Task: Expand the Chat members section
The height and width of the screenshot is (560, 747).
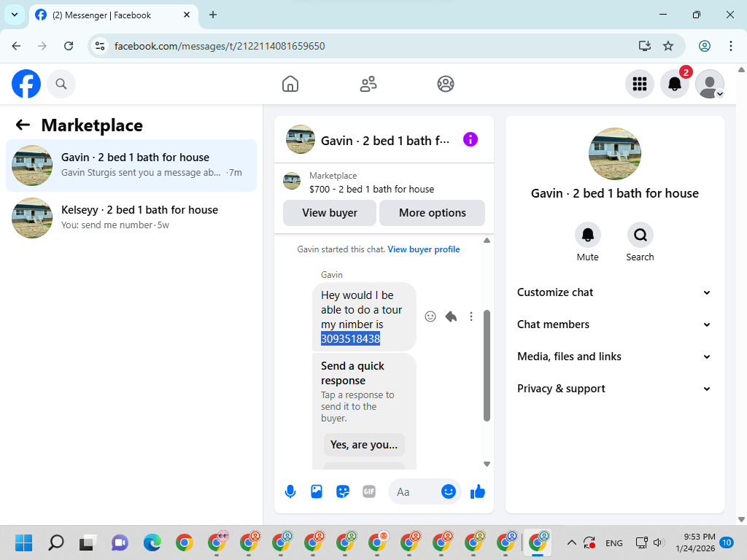Action: click(x=614, y=324)
